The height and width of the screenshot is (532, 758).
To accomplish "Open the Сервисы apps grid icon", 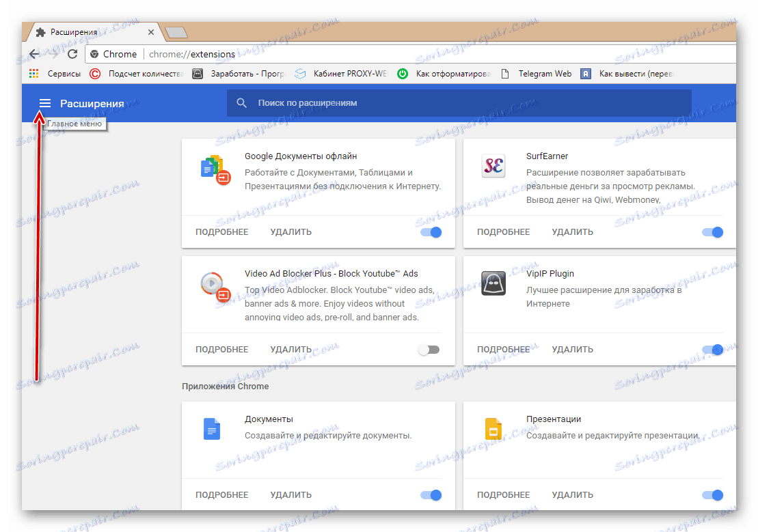I will [34, 74].
